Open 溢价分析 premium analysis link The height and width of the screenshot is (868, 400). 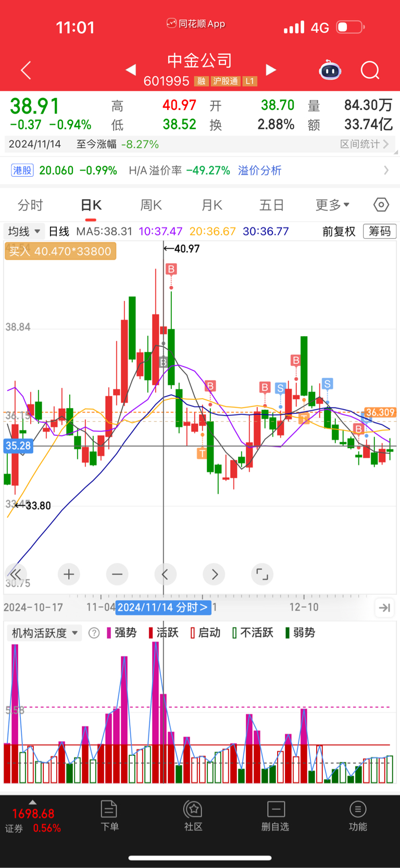[x=259, y=170]
